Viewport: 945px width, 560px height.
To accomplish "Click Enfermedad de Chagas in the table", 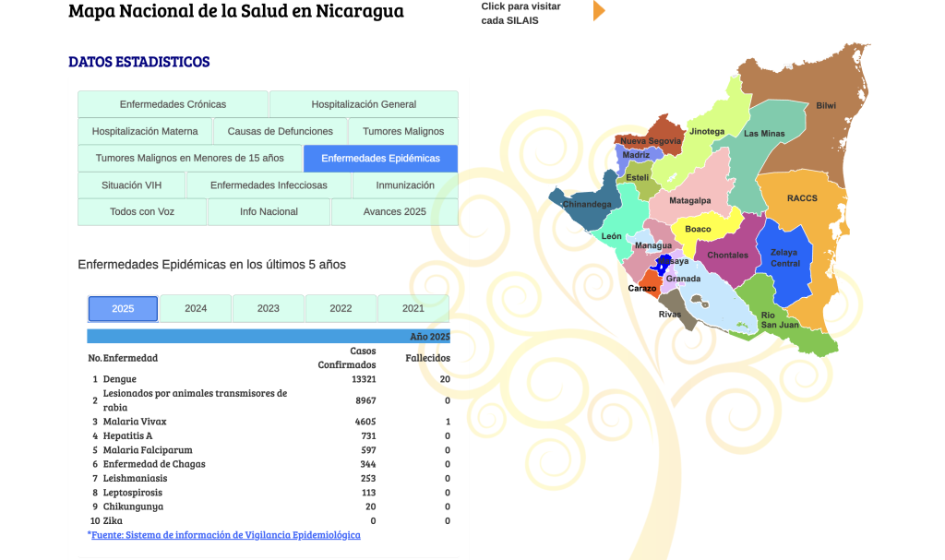I will tap(154, 464).
